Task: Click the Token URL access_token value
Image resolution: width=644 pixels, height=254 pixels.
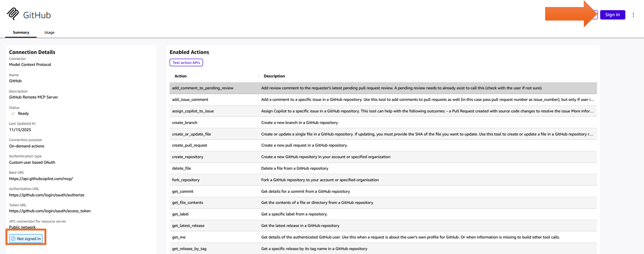Action: point(50,211)
